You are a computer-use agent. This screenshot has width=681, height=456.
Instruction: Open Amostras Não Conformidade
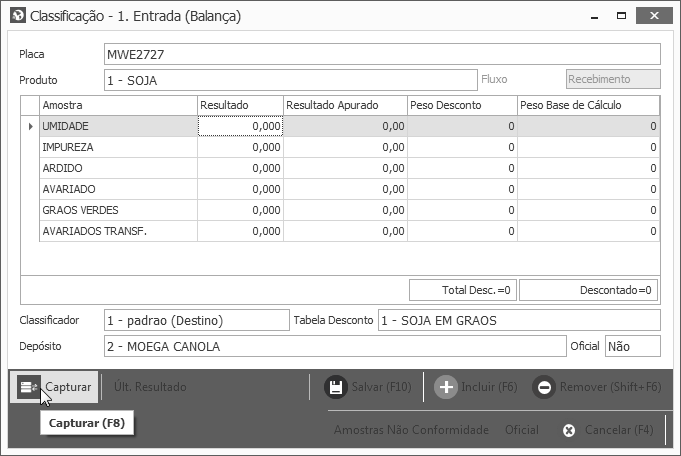(411, 430)
